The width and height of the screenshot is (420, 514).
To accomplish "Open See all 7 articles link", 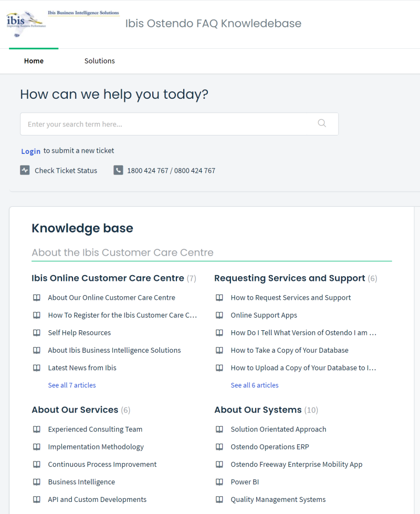I will coord(72,385).
